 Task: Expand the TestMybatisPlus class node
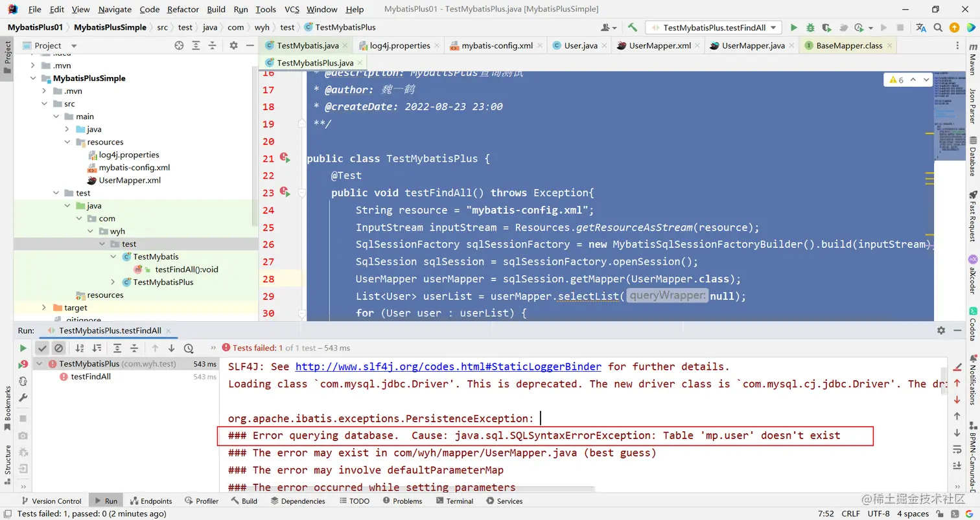pyautogui.click(x=113, y=282)
